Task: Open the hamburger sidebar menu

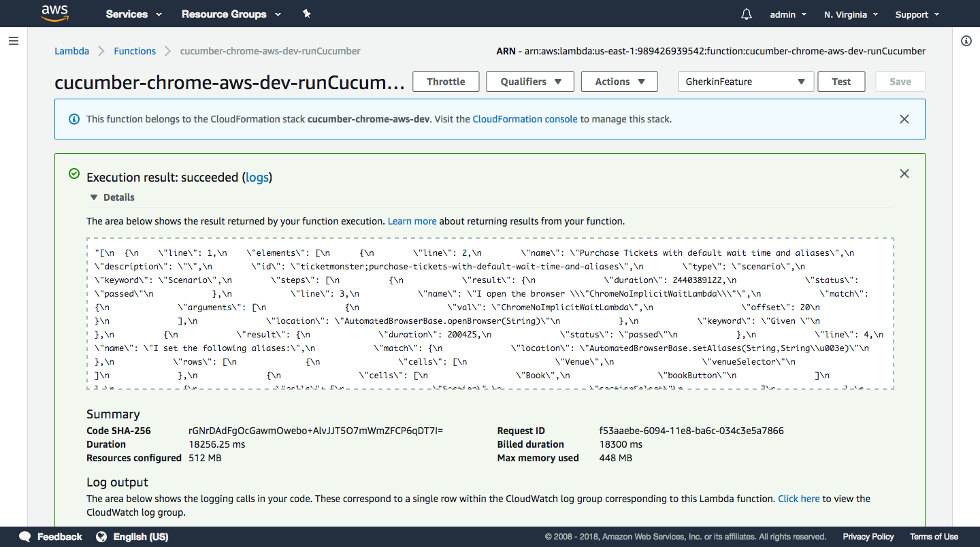Action: [x=13, y=41]
